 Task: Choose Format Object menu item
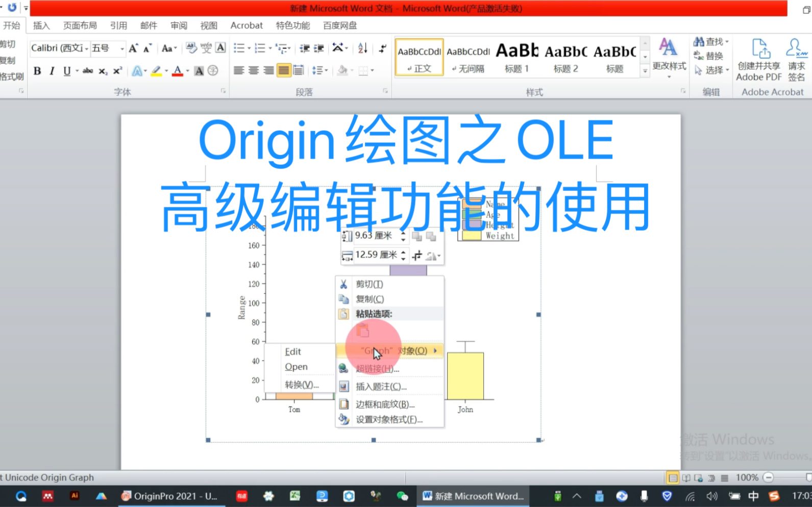click(389, 419)
